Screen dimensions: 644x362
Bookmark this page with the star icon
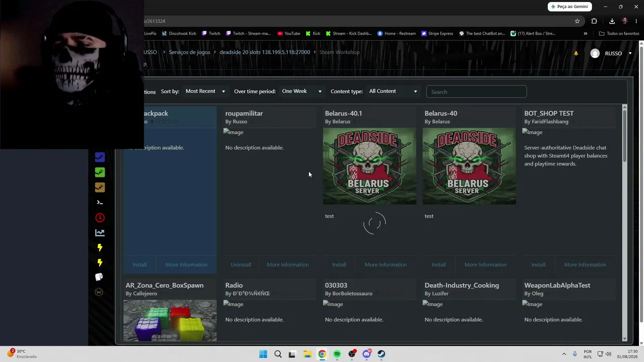pos(577,21)
